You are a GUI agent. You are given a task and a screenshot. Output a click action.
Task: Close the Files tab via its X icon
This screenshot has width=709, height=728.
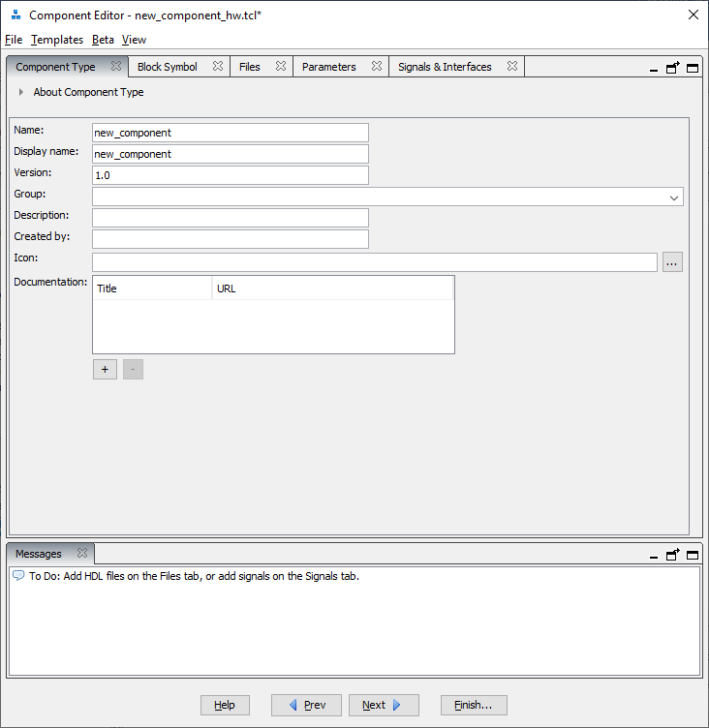point(280,67)
